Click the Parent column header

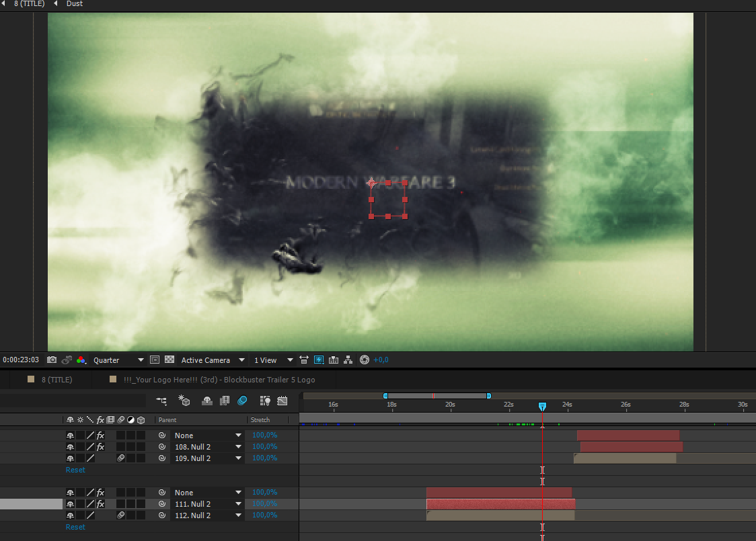coord(167,420)
